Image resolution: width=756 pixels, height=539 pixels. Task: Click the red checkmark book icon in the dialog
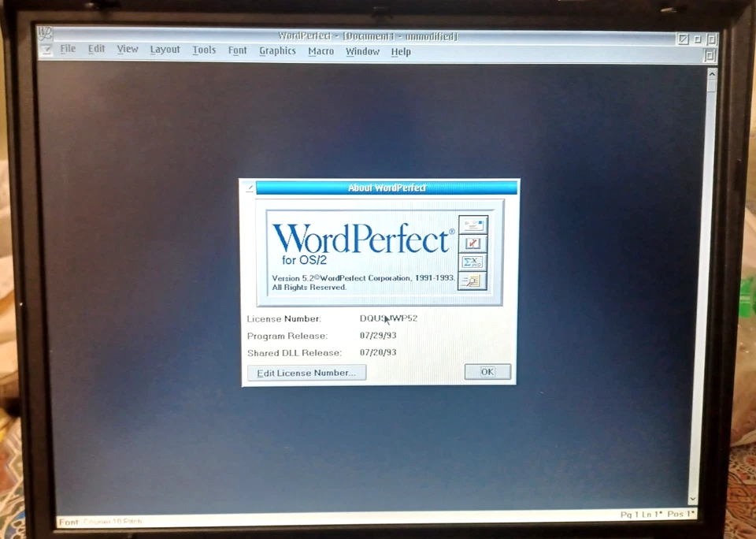(x=472, y=243)
